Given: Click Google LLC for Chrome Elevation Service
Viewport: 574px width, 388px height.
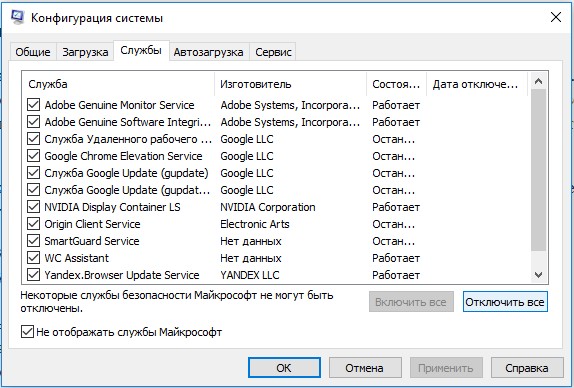Looking at the screenshot, I should pos(247,156).
